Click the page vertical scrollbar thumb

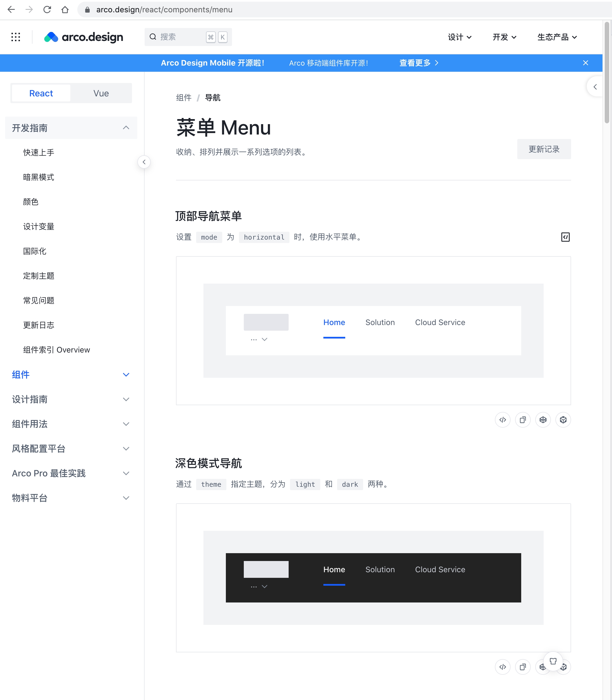(607, 72)
